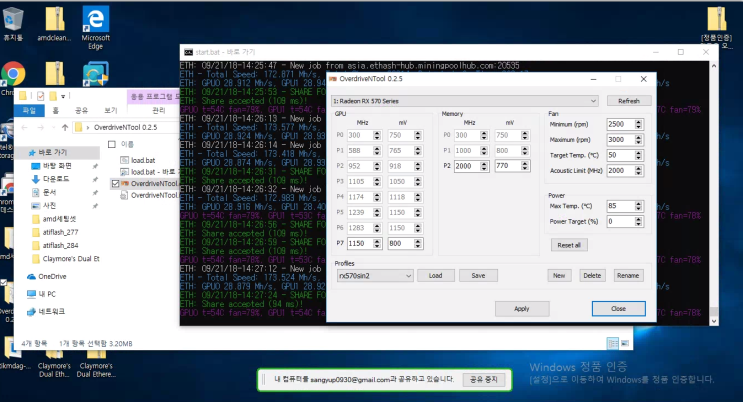Open Claymore's Dual Et folder in navigation pane
Screen dimensions: 743x402
point(65,259)
